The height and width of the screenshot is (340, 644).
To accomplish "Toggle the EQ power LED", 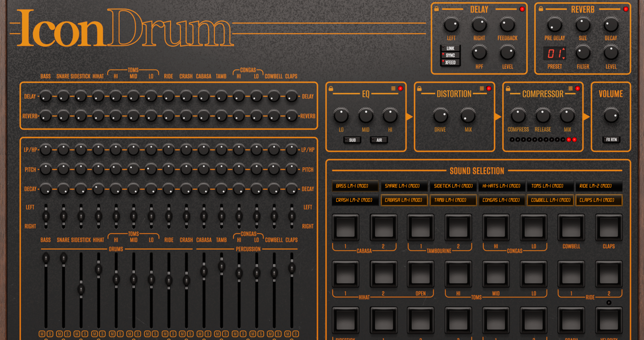I will (x=400, y=89).
